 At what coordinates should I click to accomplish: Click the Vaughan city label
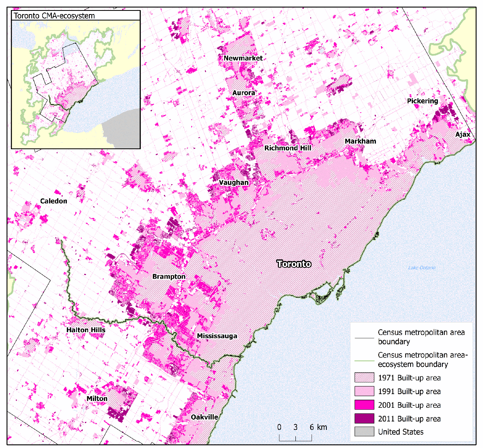(234, 183)
